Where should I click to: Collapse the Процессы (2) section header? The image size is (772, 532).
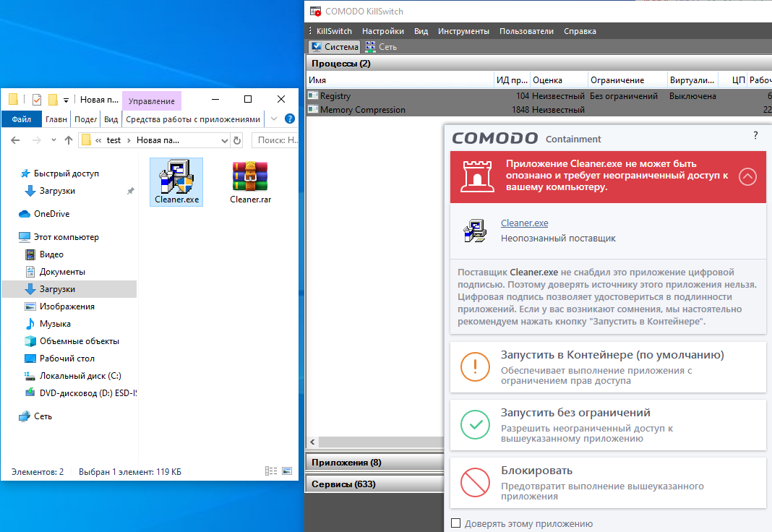pyautogui.click(x=539, y=64)
